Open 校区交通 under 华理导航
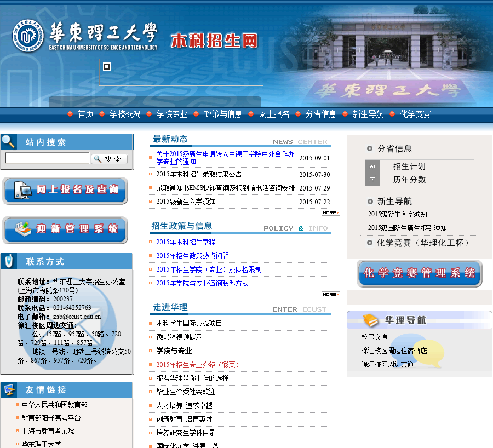This screenshot has height=448, width=493. [x=374, y=337]
